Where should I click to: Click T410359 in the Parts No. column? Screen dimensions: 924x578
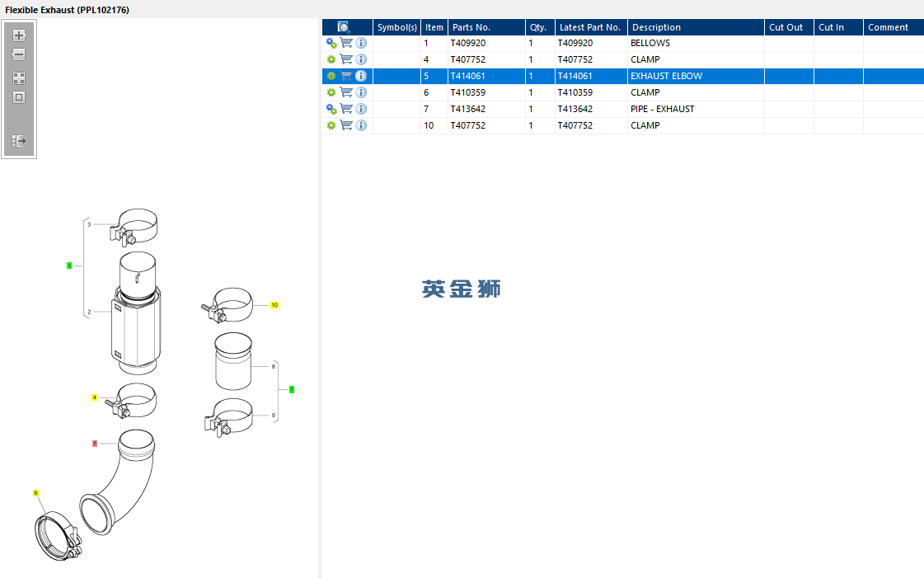coord(468,92)
